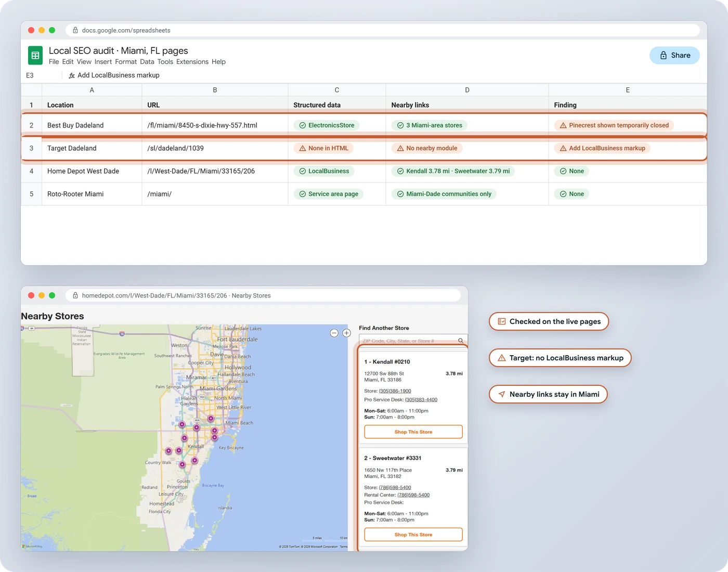Open the Data menu
The height and width of the screenshot is (572, 728).
pyautogui.click(x=147, y=61)
